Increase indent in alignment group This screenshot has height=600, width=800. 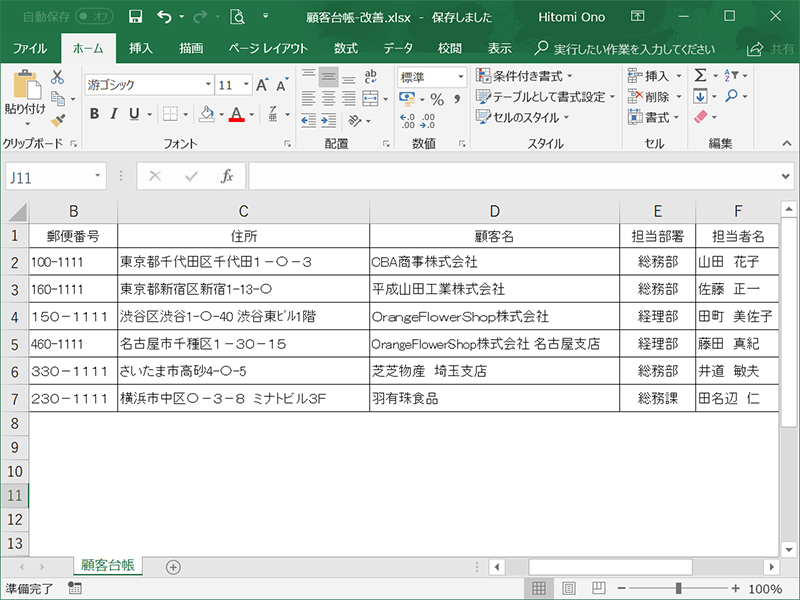click(x=329, y=121)
